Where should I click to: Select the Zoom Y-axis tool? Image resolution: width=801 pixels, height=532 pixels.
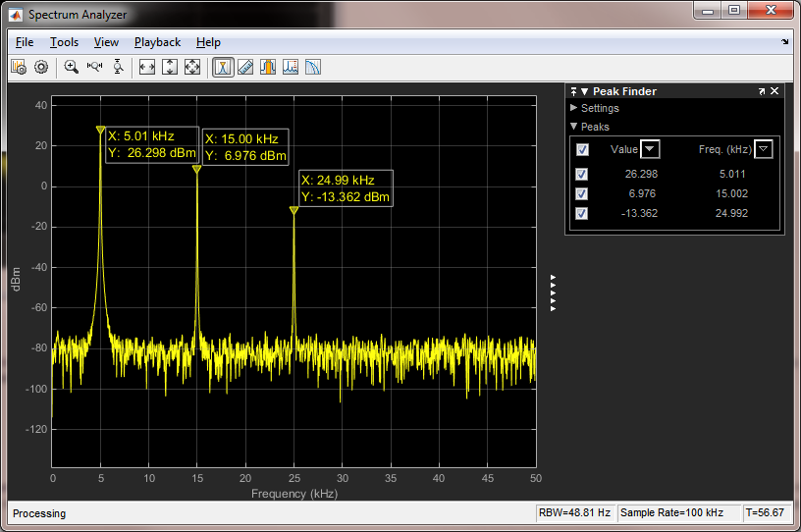118,67
